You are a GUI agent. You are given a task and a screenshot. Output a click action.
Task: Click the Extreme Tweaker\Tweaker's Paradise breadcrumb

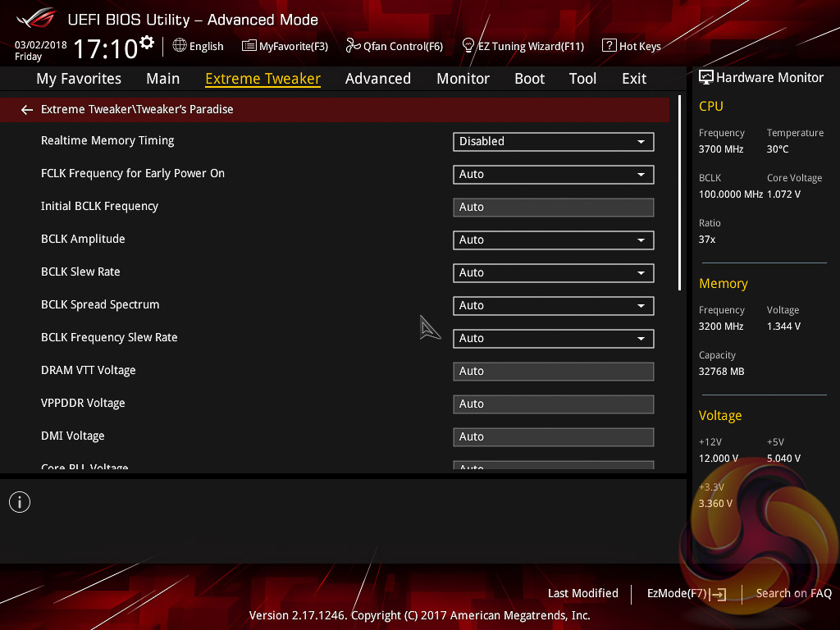(x=137, y=109)
